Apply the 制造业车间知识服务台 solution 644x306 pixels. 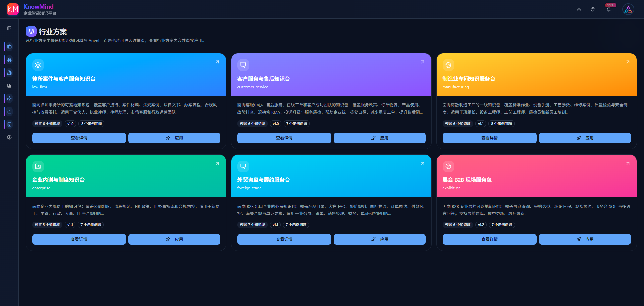[585, 138]
